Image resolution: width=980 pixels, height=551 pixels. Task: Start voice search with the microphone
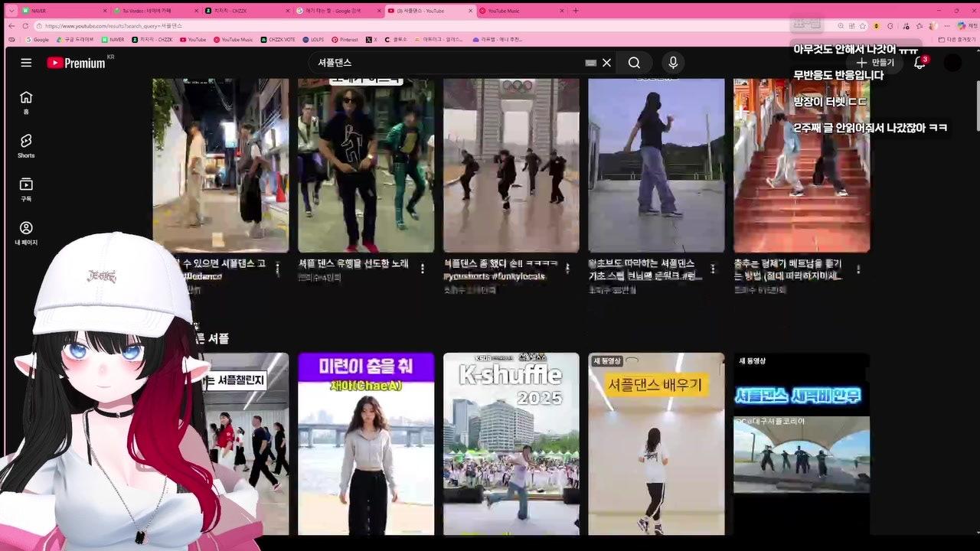click(673, 63)
